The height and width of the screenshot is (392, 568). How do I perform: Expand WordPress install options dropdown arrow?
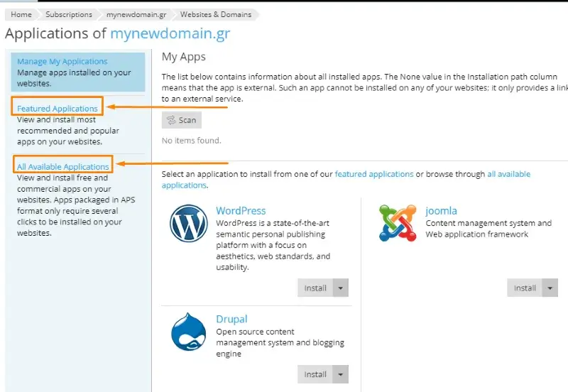tap(341, 288)
